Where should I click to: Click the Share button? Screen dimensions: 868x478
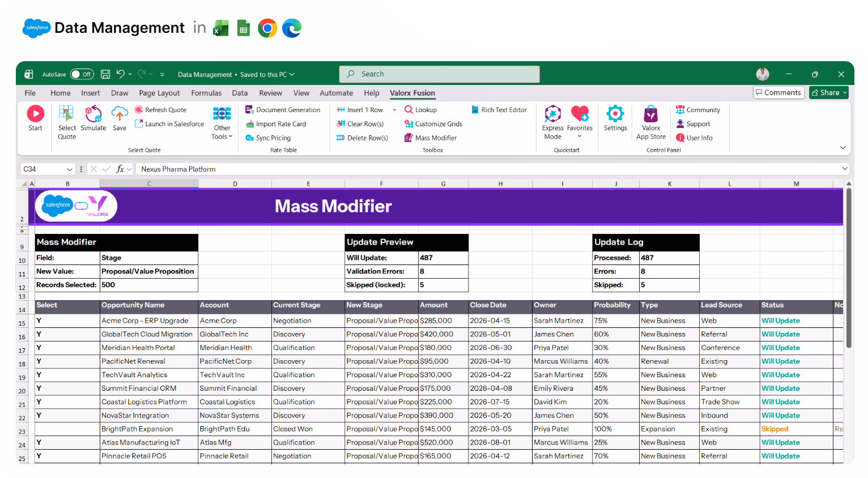828,92
